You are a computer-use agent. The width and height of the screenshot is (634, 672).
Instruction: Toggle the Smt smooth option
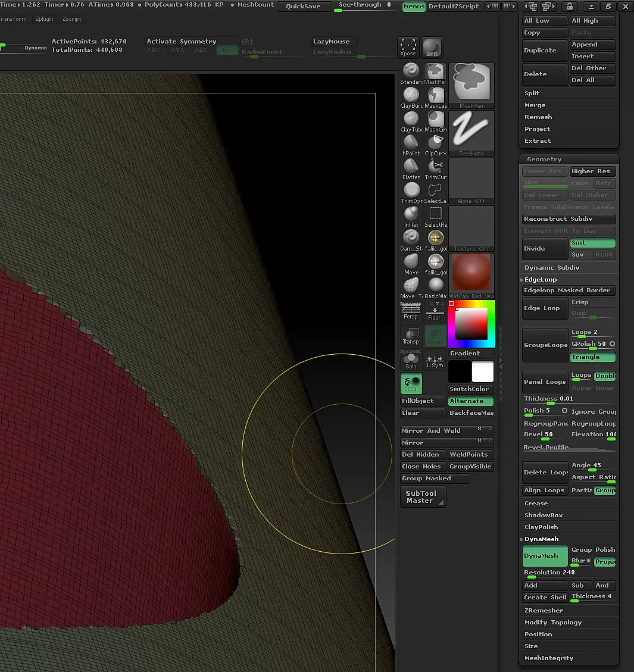592,243
